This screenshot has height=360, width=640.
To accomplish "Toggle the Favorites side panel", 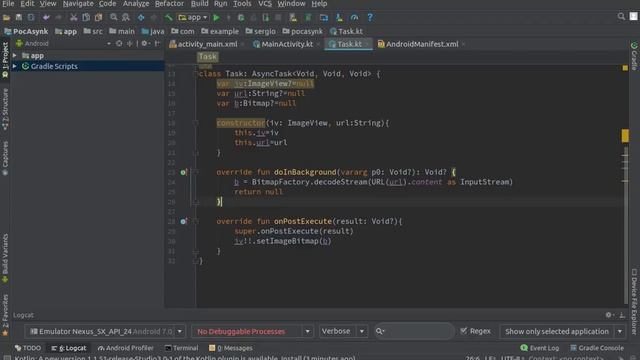I will [5, 315].
